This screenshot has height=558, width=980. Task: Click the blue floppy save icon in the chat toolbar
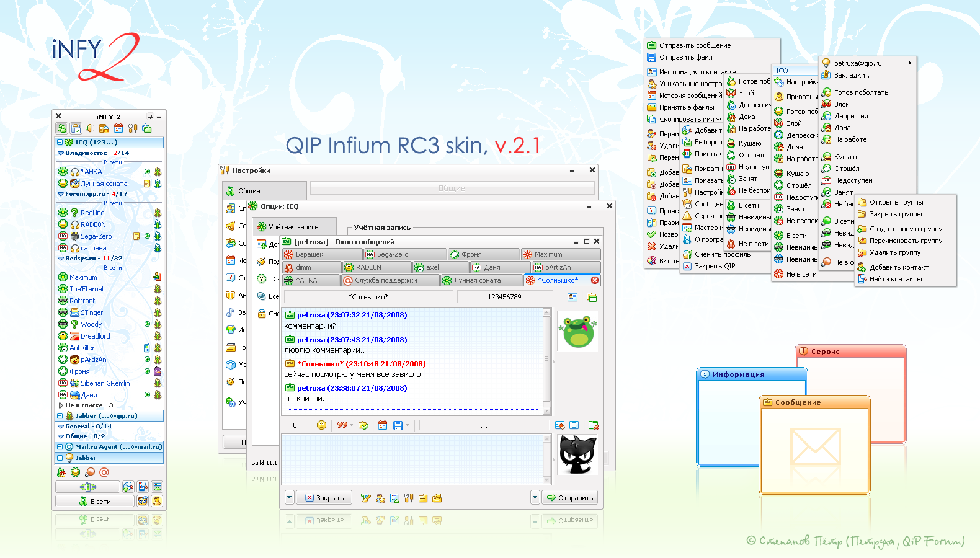[398, 425]
